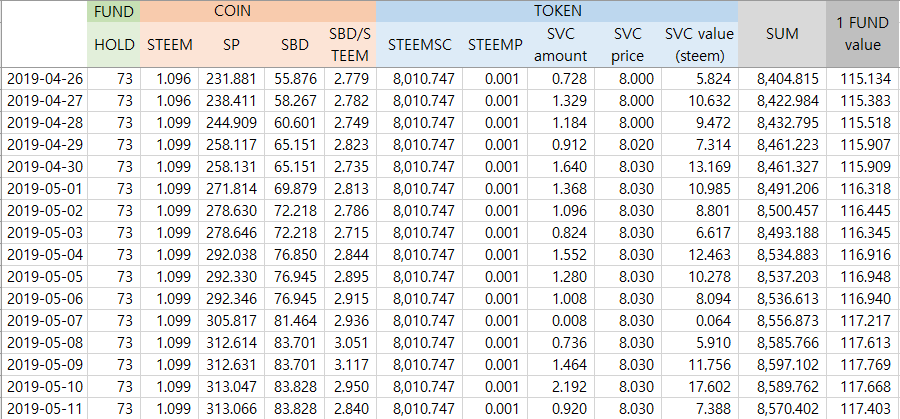The height and width of the screenshot is (419, 900).
Task: Click the SUM column header
Action: coord(782,34)
